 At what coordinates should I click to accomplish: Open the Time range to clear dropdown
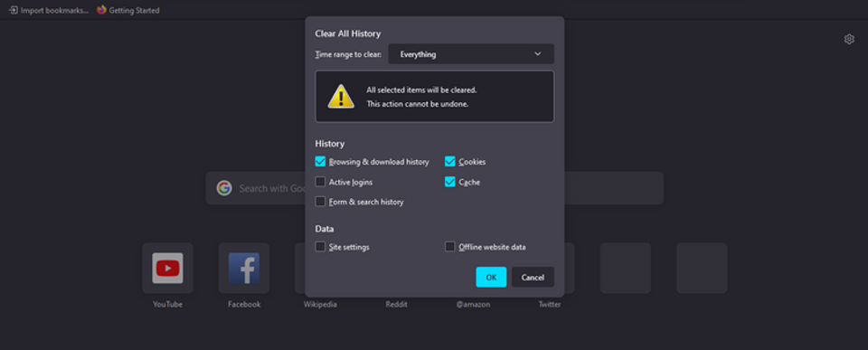click(471, 54)
